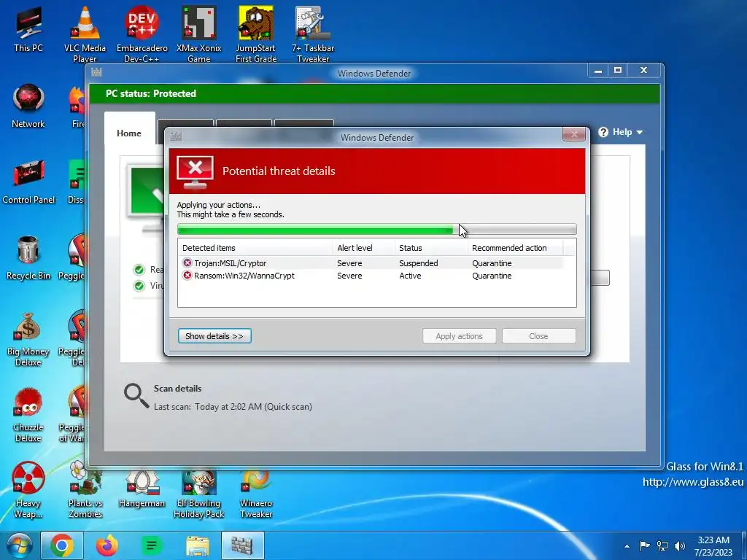Open Hangerman desktop shortcut
The width and height of the screenshot is (747, 560).
(x=142, y=489)
